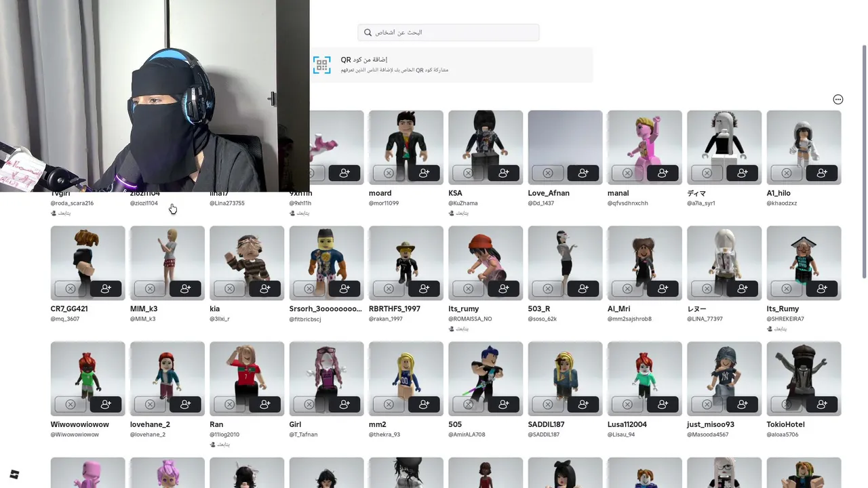
Task: Dismiss the Lusa112004 suggestion
Action: tap(627, 405)
